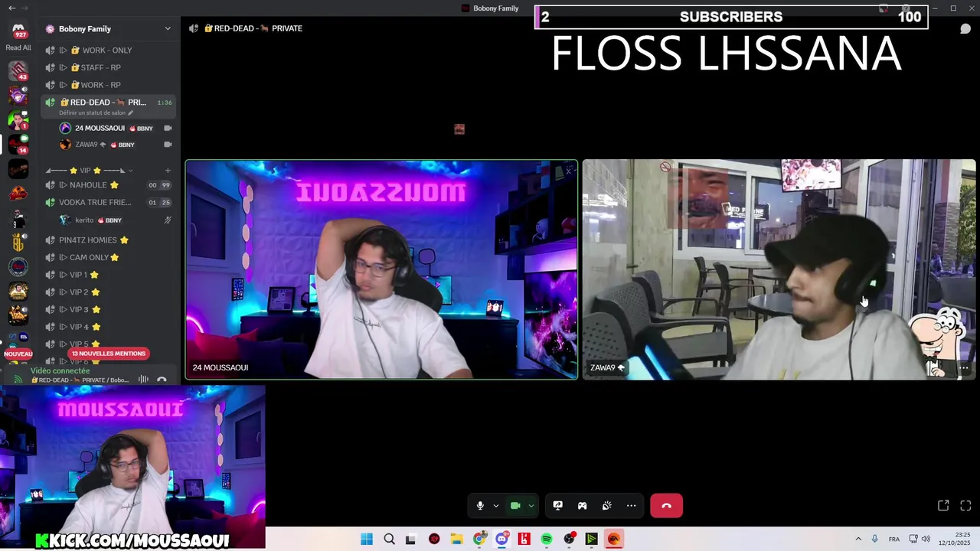Toggle camera on/off in call controls
This screenshot has width=980, height=551.
(x=515, y=506)
